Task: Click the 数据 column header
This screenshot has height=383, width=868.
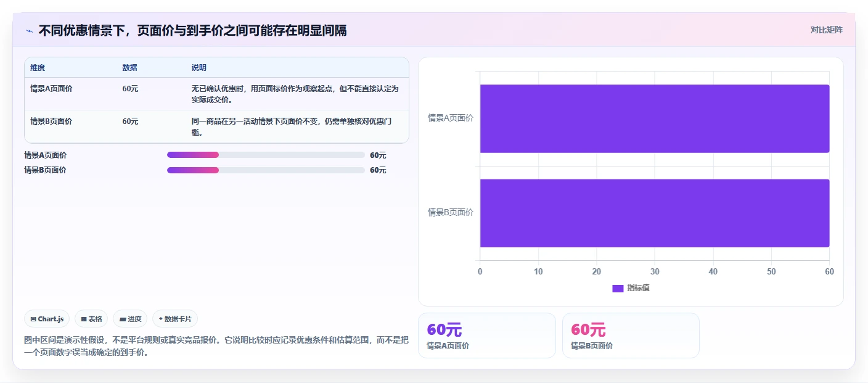Action: (x=130, y=68)
